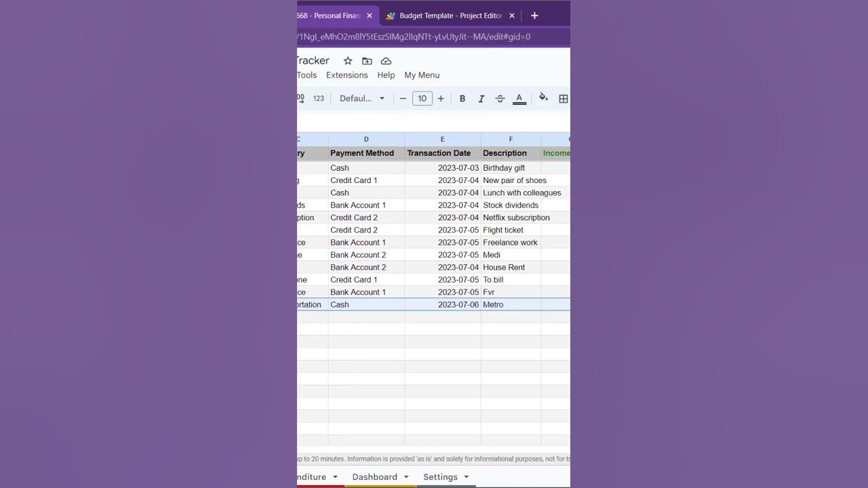The height and width of the screenshot is (488, 868).
Task: Open the Expenditure sheet tab dropdown arrow
Action: [335, 476]
